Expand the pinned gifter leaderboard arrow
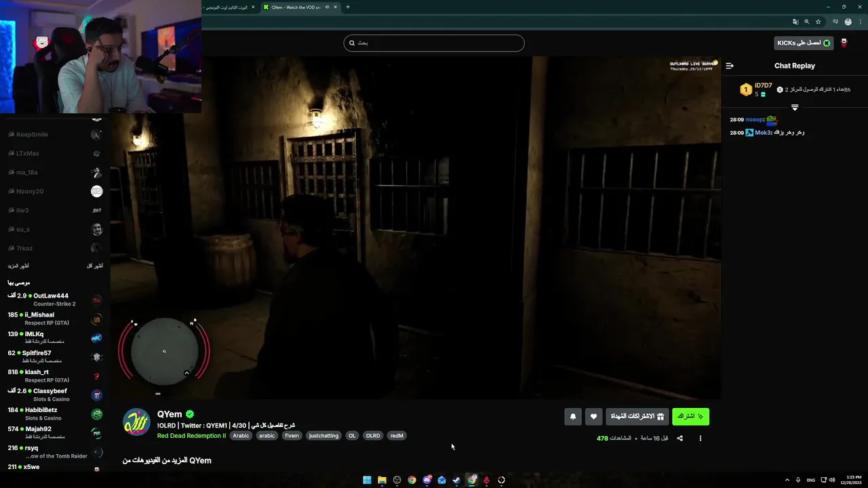868x488 pixels. 795,107
